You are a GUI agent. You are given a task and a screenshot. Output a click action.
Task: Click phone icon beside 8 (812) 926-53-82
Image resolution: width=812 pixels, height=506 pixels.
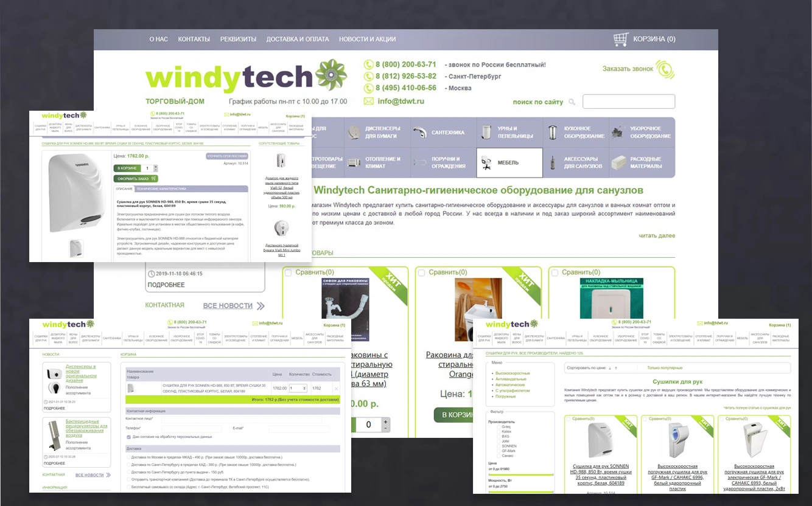(x=368, y=77)
